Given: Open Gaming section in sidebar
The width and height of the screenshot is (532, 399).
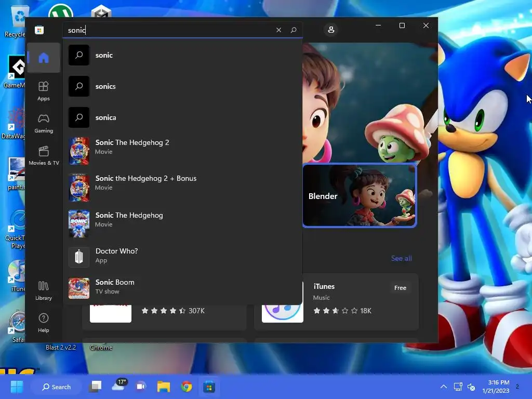Looking at the screenshot, I should tap(44, 124).
